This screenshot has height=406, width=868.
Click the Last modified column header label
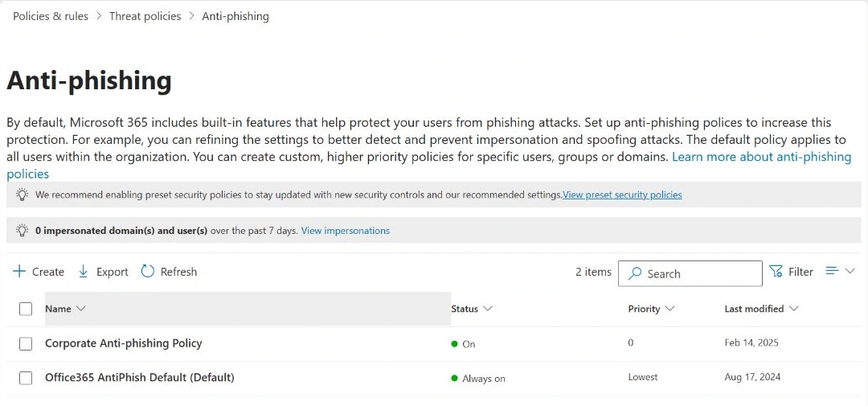click(x=754, y=309)
